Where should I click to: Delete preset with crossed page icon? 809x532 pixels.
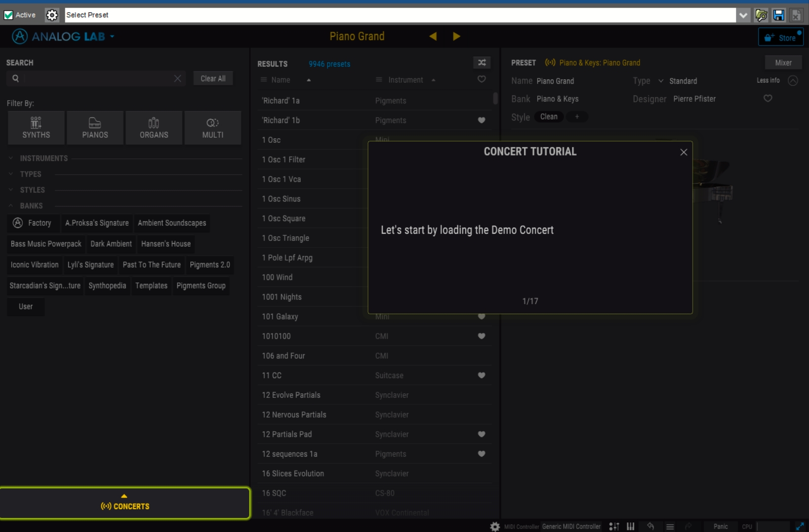click(x=796, y=15)
